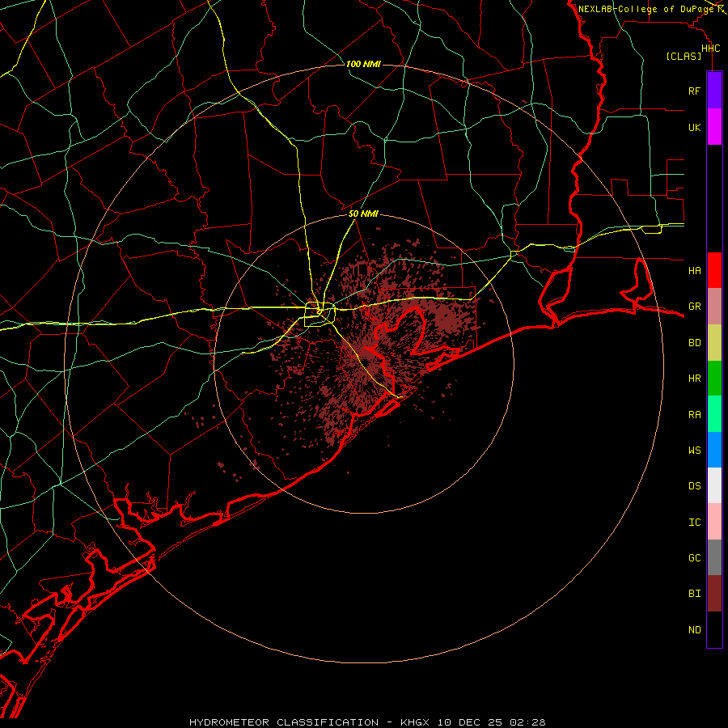Click the WS blue color swatch
The height and width of the screenshot is (728, 728).
click(714, 450)
